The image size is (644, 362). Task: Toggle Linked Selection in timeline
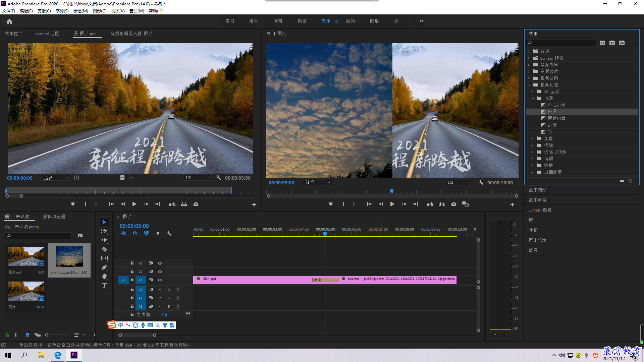point(146,233)
